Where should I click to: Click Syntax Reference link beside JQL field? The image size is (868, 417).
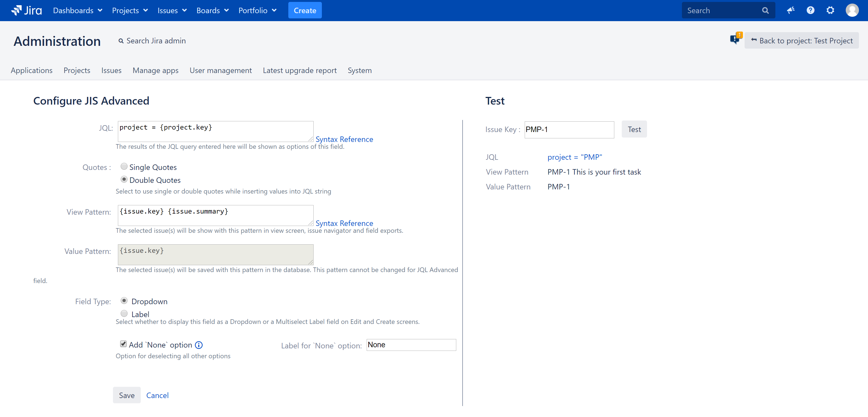point(344,139)
